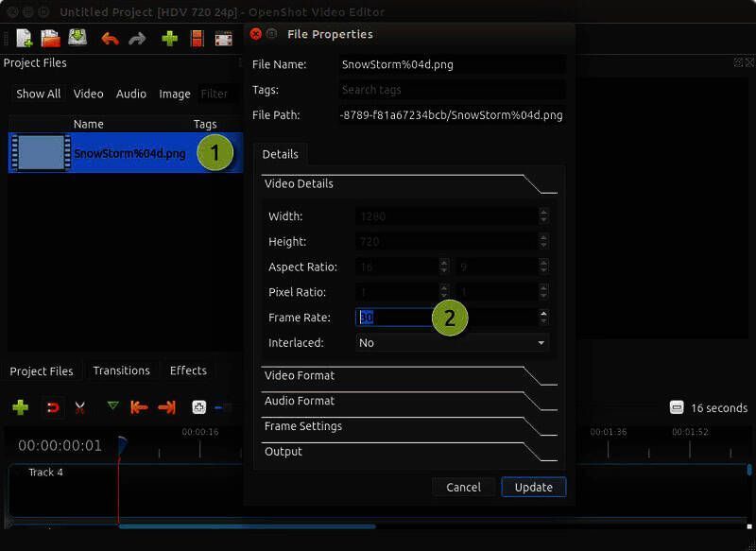This screenshot has height=551, width=756.
Task: Open the Interlaced dropdown
Action: (x=452, y=343)
